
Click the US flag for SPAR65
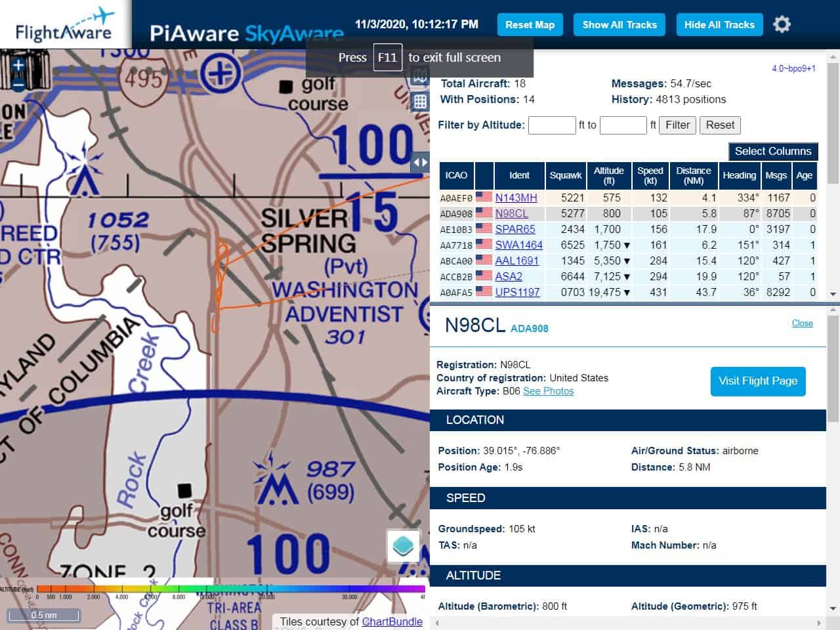coord(484,228)
